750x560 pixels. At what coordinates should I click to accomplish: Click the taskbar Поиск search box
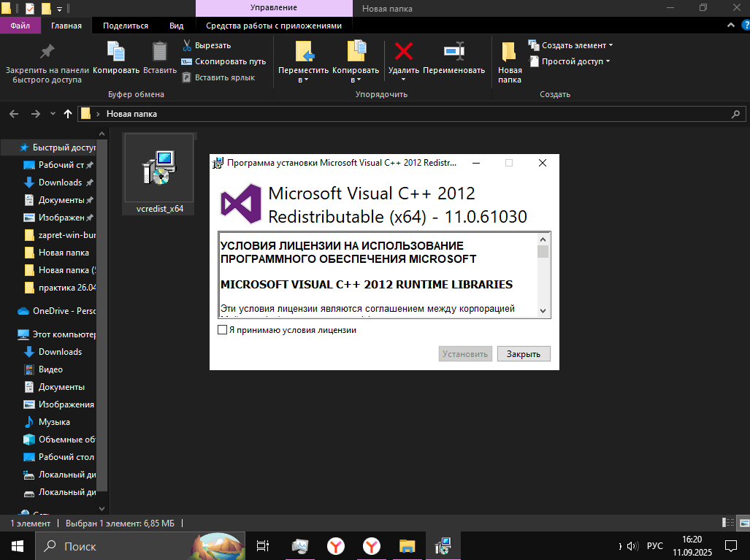[x=141, y=546]
